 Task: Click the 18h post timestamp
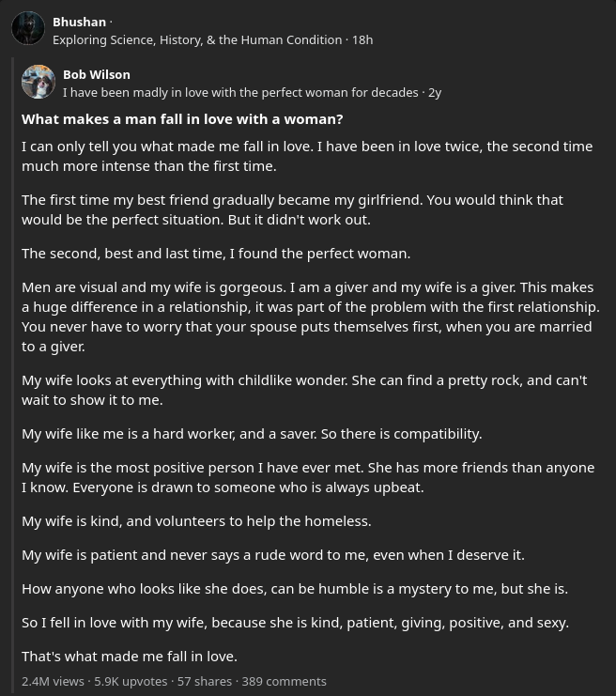click(x=362, y=40)
